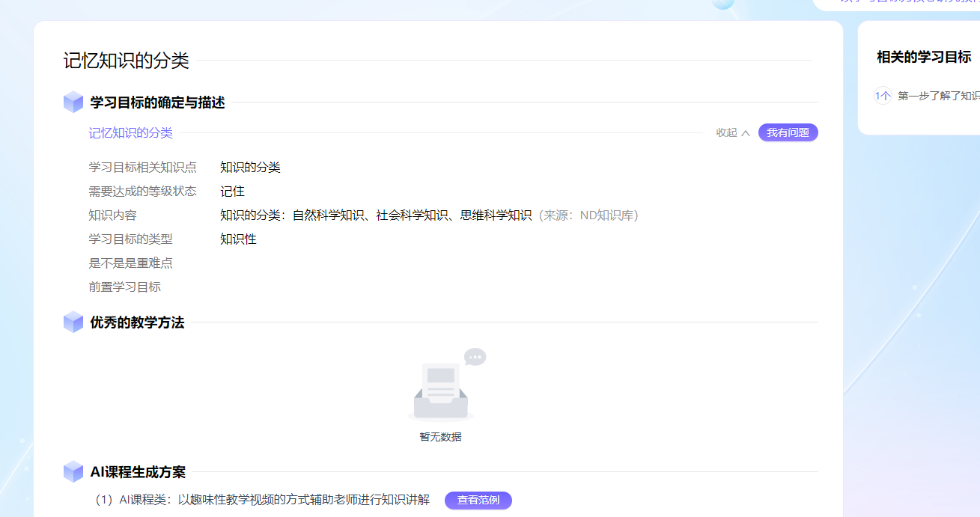Click the label 学习目标相关知识点
Screen dimensions: 980x517
(142, 168)
